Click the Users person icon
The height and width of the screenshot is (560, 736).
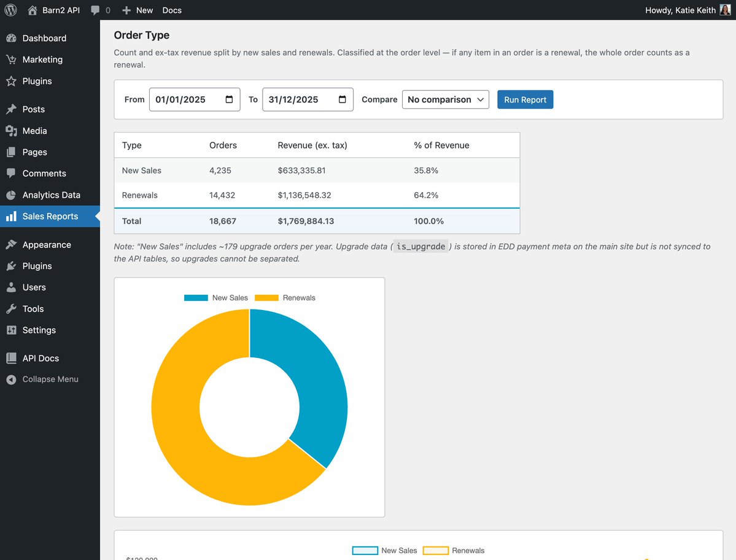click(11, 287)
